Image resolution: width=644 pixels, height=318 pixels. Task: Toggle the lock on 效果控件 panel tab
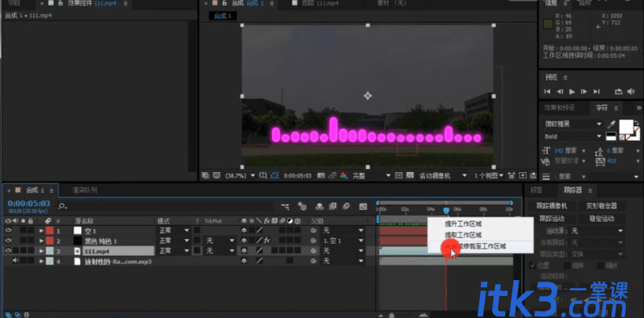60,3
